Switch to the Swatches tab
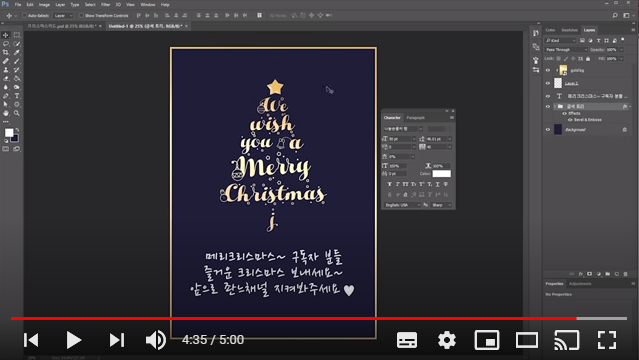 pyautogui.click(x=569, y=30)
